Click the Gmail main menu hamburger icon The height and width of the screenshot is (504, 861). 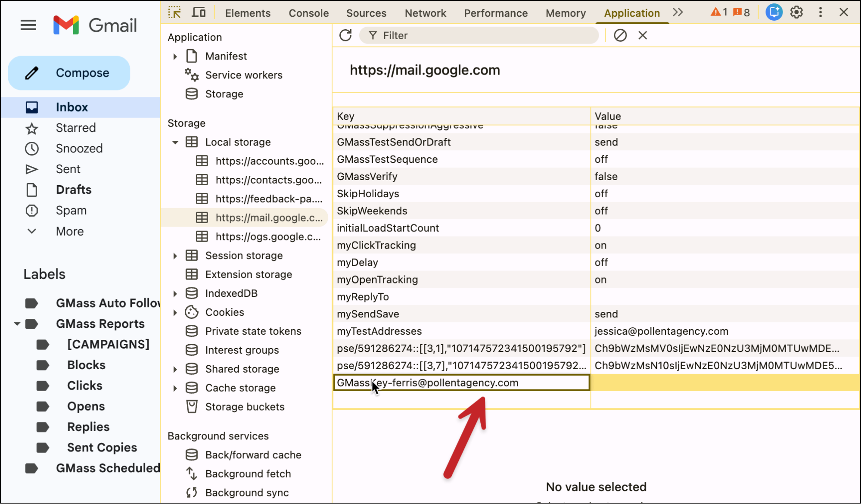[x=28, y=25]
